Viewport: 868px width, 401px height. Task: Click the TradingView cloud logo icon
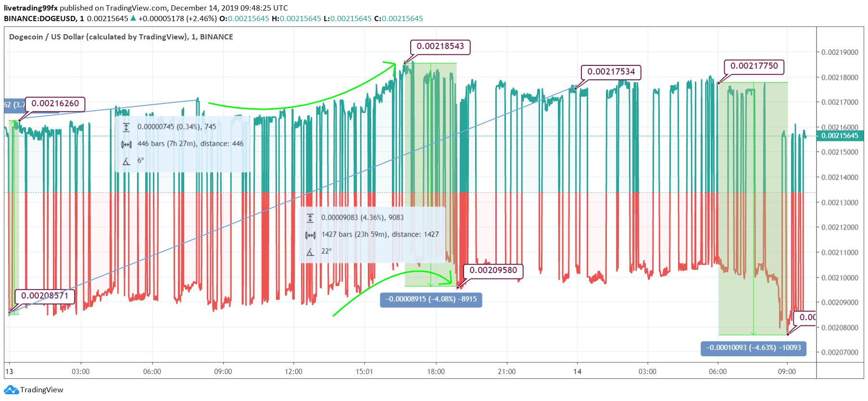click(x=11, y=390)
